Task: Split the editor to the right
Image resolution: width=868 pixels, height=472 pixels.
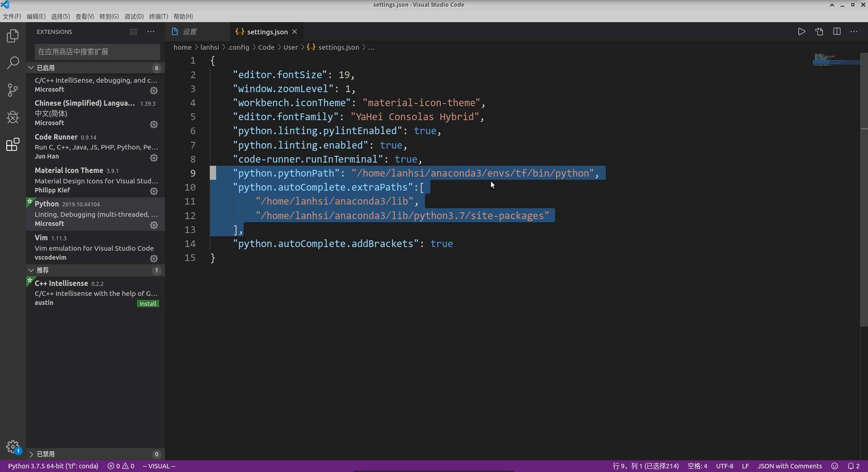Action: pyautogui.click(x=837, y=32)
